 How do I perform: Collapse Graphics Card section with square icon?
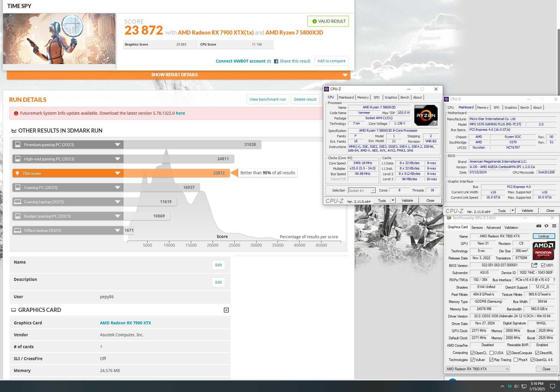pos(226,310)
